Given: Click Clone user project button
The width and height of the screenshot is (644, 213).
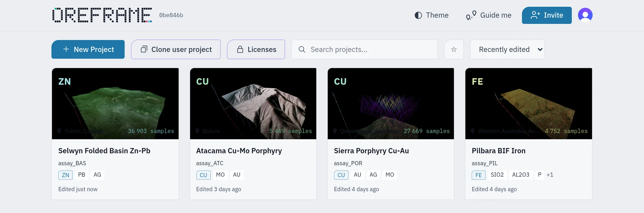Looking at the screenshot, I should (x=176, y=49).
